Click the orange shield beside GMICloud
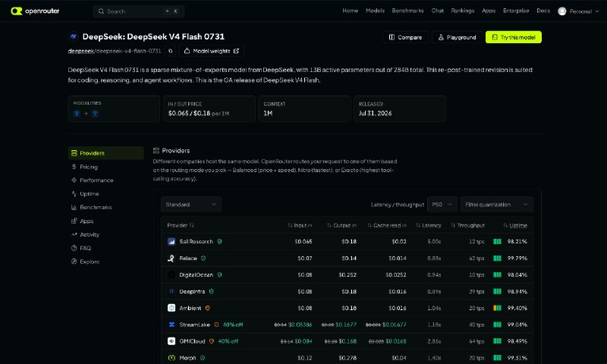 tap(212, 341)
